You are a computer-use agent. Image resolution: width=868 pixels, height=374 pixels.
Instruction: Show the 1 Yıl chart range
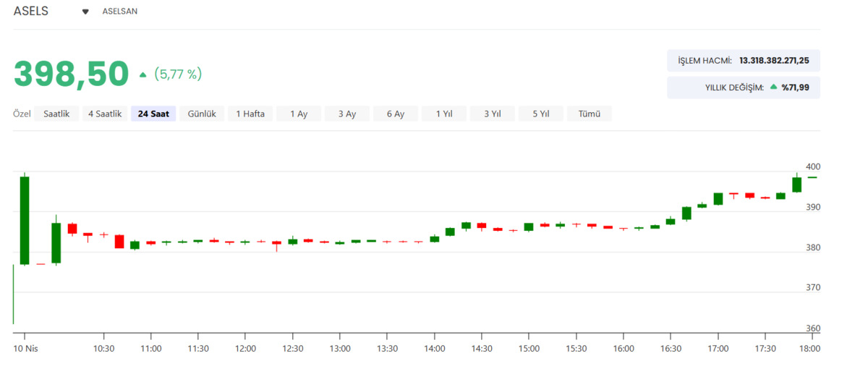[x=444, y=114]
